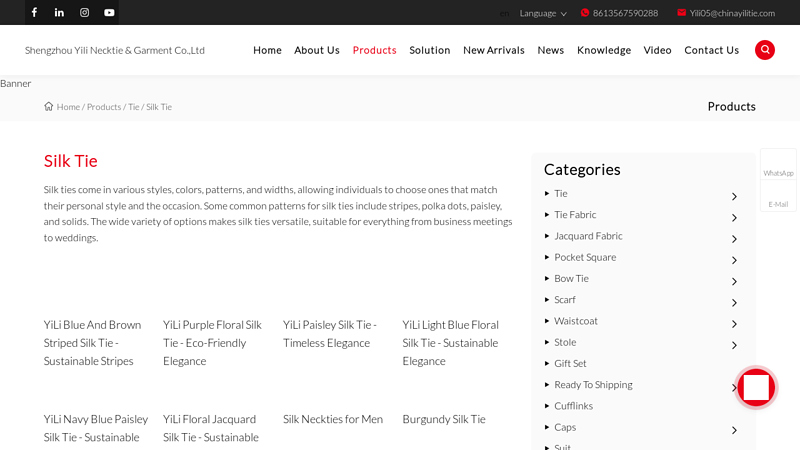Go to the Contact Us menu
Viewport: 800px width, 450px height.
coord(711,50)
